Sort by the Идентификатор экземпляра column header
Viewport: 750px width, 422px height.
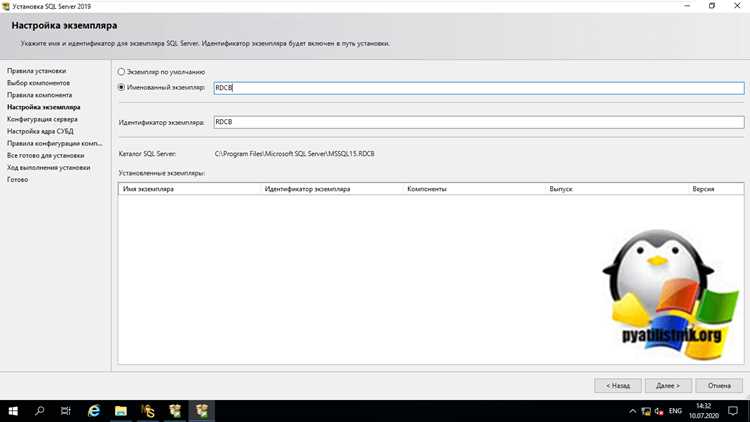tap(332, 189)
